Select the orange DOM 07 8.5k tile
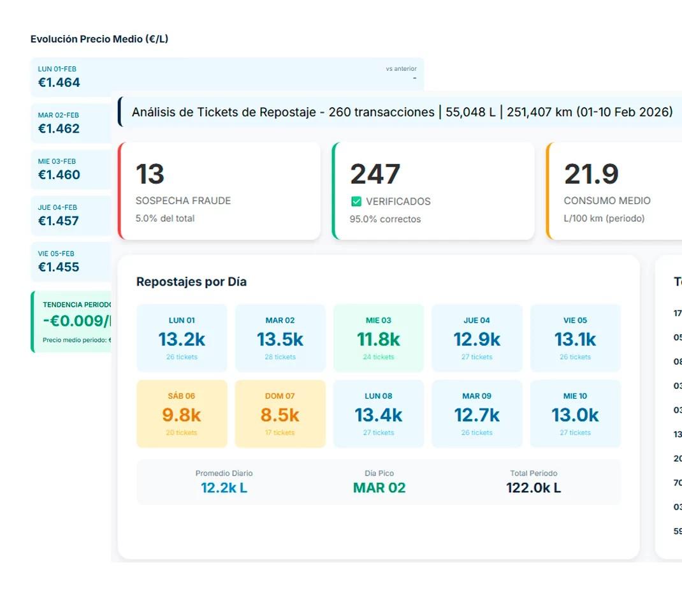 click(x=280, y=414)
